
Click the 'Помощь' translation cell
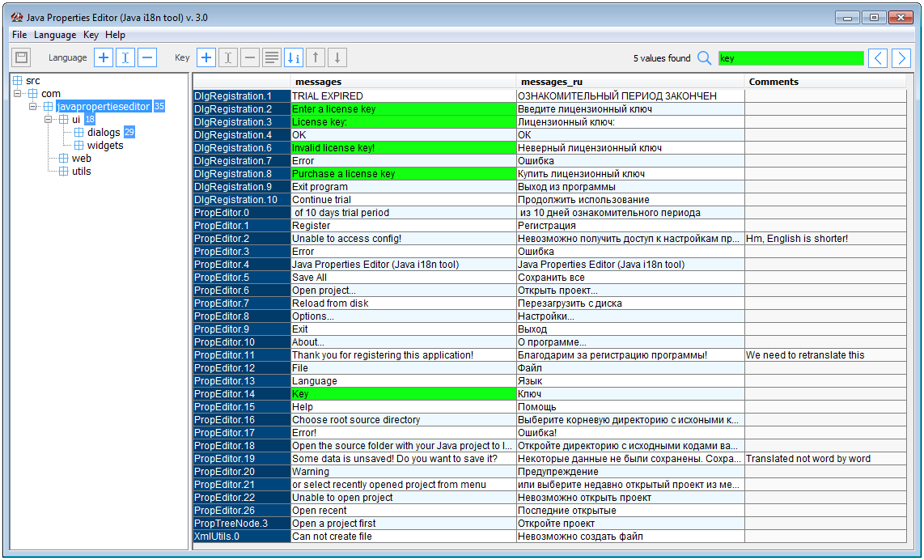(630, 407)
